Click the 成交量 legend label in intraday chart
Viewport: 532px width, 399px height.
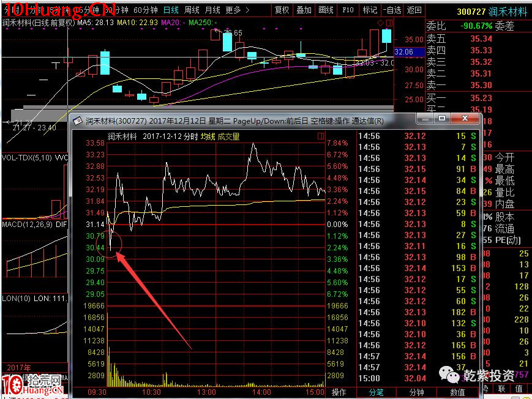click(x=229, y=136)
